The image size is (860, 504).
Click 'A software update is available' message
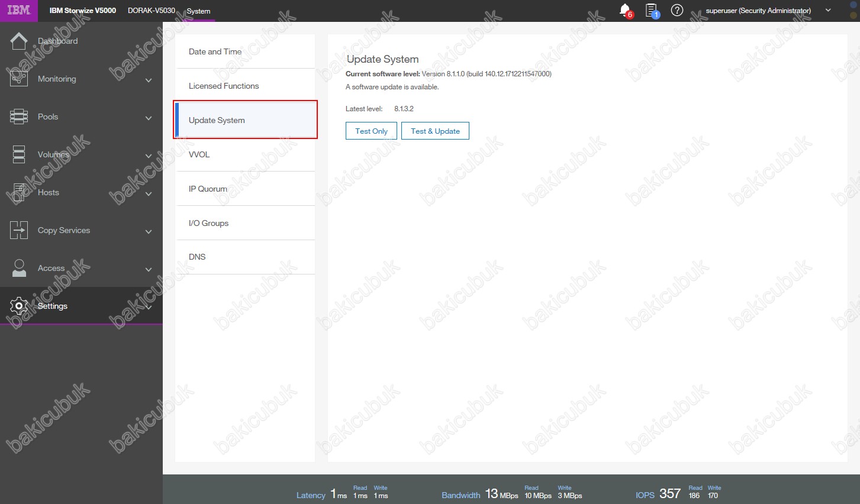[392, 87]
